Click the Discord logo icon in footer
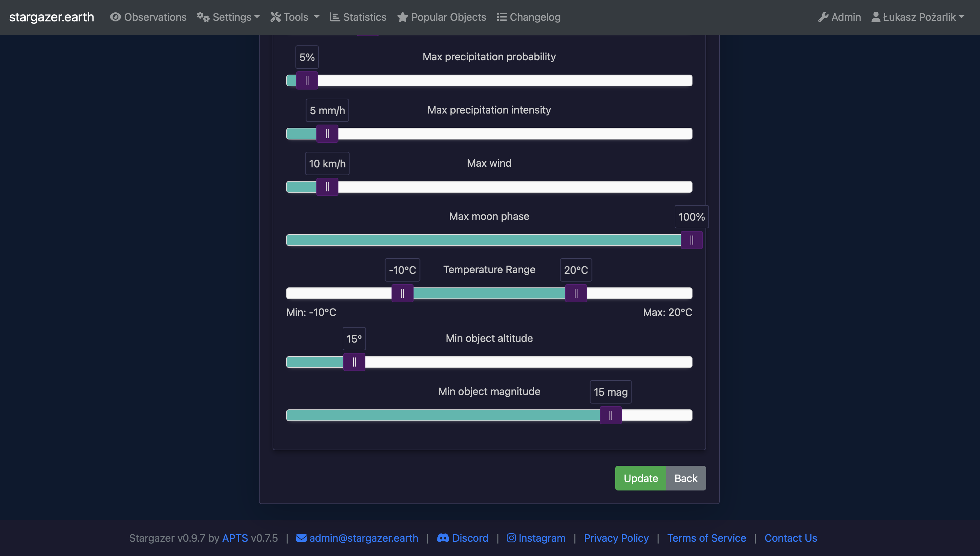The width and height of the screenshot is (980, 556). (443, 538)
